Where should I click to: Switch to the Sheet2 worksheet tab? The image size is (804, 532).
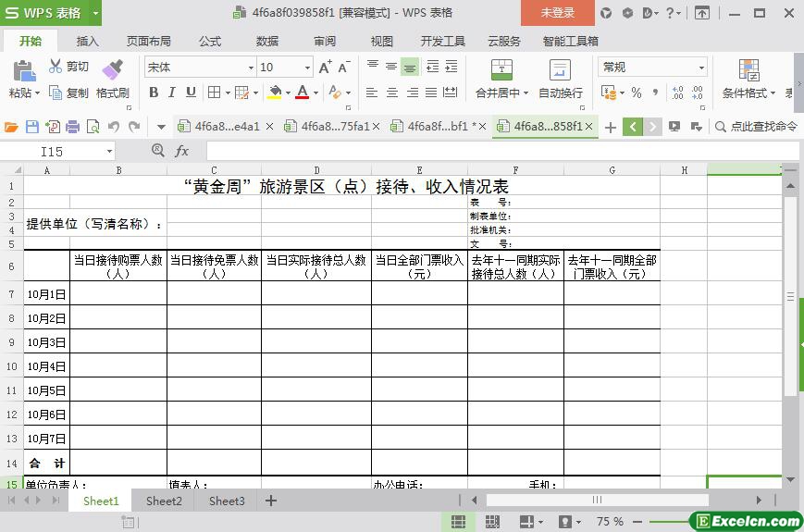pyautogui.click(x=164, y=501)
